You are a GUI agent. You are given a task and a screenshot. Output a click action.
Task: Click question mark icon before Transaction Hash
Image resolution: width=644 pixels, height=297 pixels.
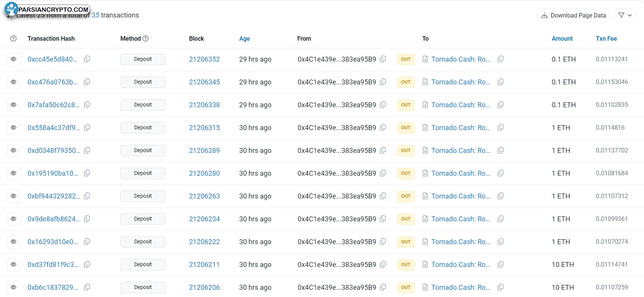pyautogui.click(x=13, y=38)
